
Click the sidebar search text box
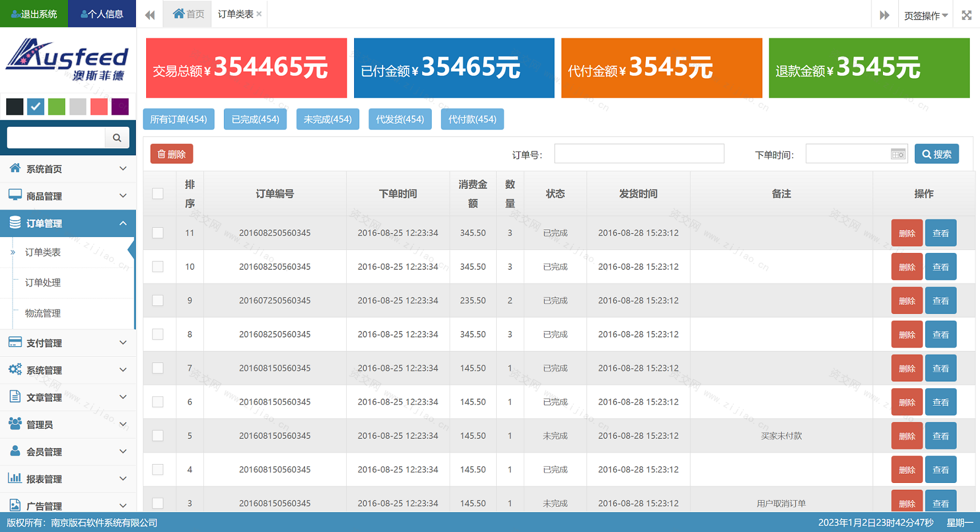click(x=56, y=138)
